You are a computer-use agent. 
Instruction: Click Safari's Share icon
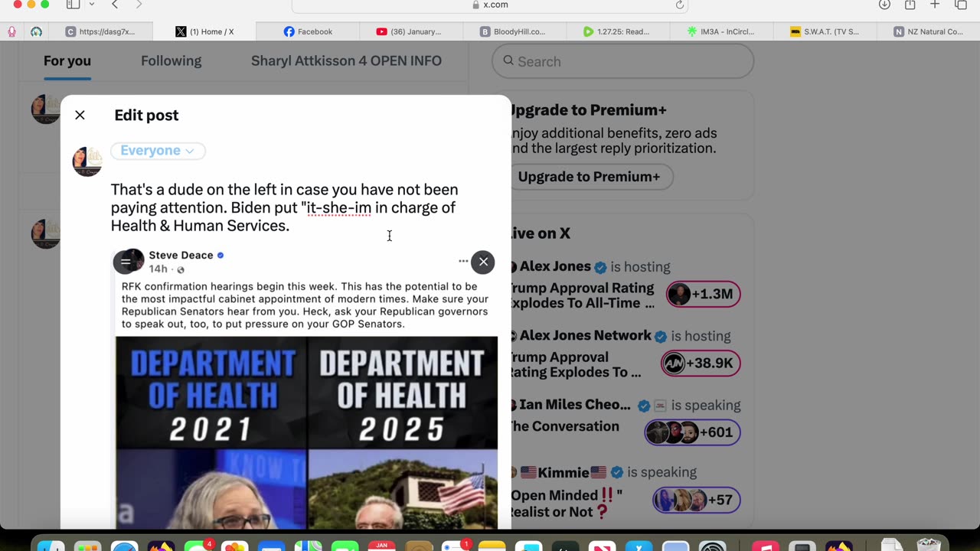point(910,5)
